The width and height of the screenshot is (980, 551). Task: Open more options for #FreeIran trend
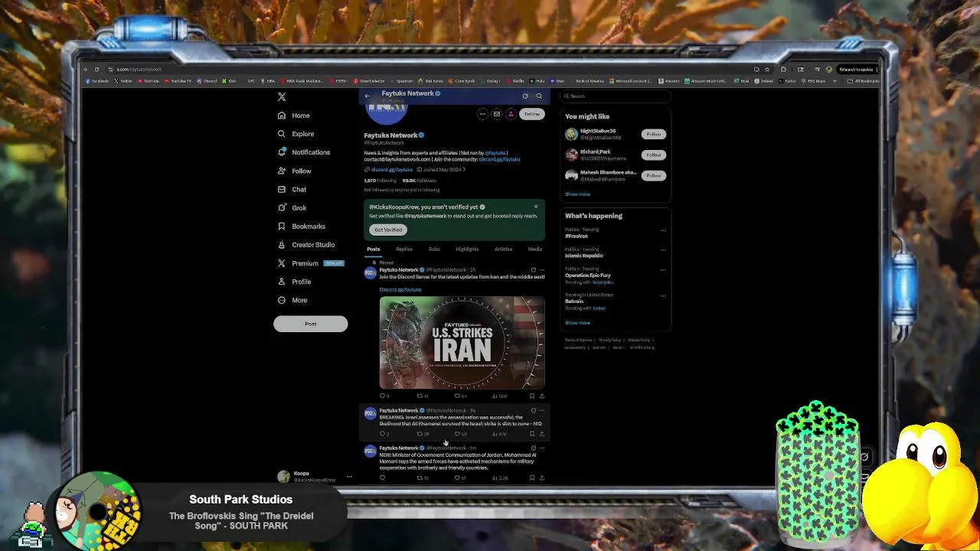(x=663, y=230)
